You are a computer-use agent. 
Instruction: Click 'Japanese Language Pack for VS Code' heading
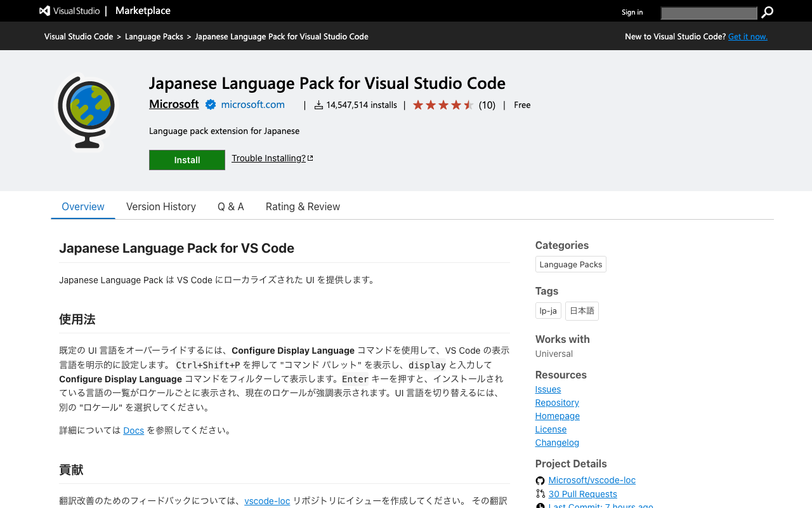pyautogui.click(x=176, y=248)
